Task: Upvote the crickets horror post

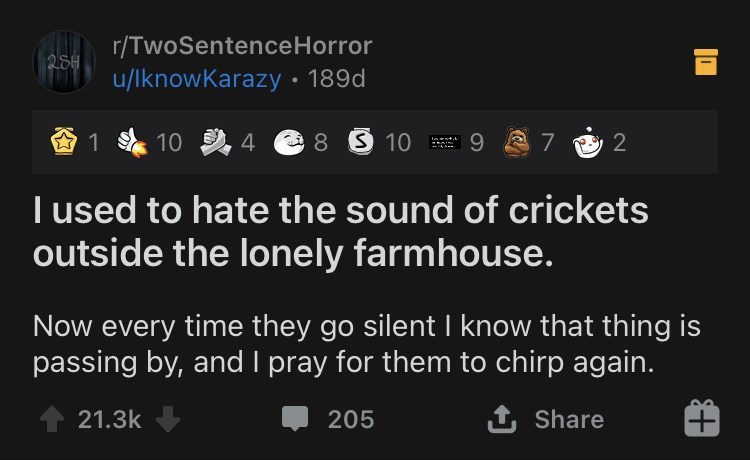Action: 52,420
